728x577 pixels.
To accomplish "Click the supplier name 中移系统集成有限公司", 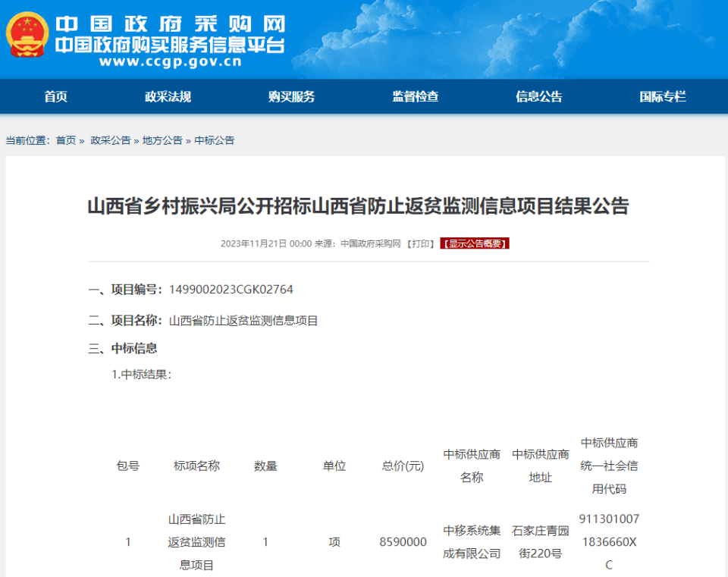I will click(x=472, y=541).
